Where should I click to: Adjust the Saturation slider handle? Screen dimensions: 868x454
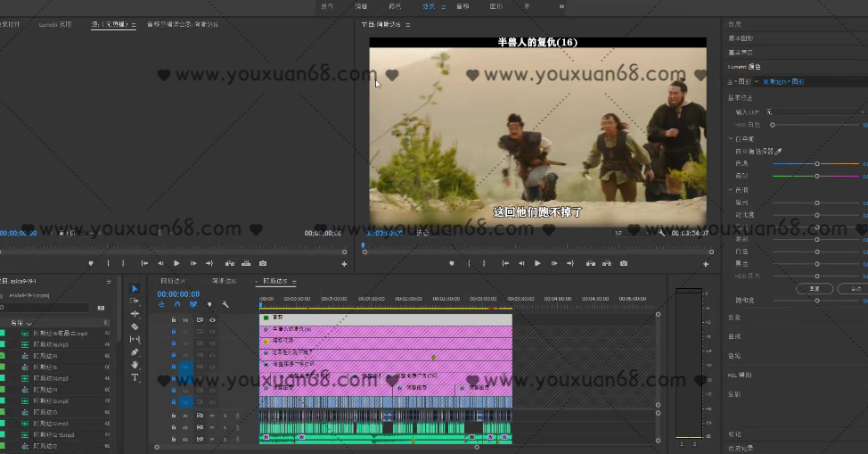click(816, 301)
